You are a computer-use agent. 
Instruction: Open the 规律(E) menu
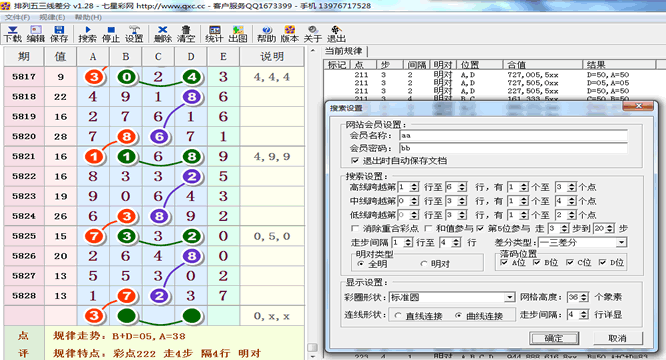point(52,17)
